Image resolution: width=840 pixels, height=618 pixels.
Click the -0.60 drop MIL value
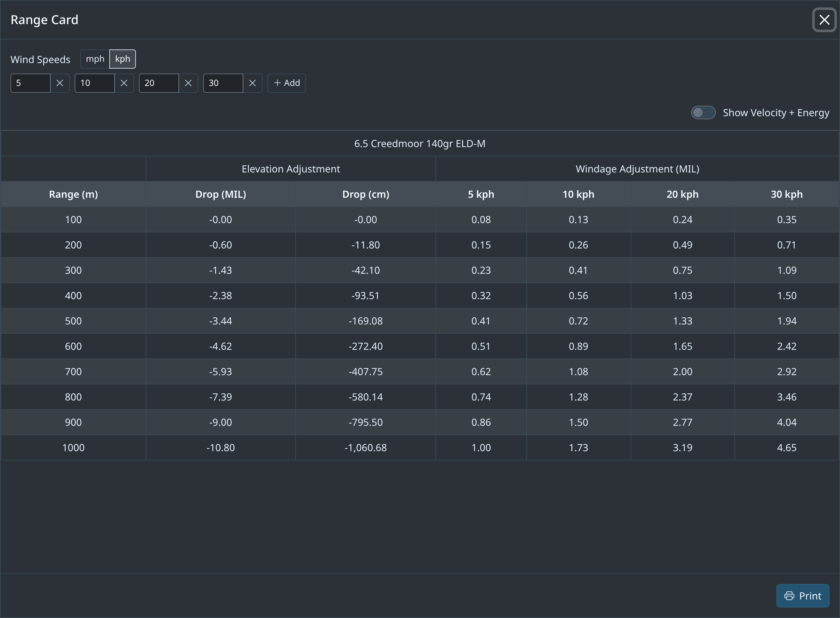[x=220, y=245]
